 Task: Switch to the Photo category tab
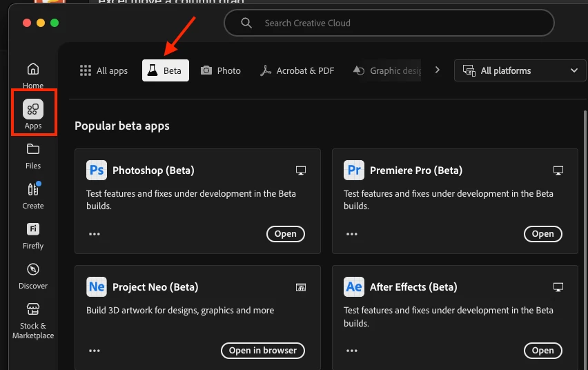tap(221, 70)
